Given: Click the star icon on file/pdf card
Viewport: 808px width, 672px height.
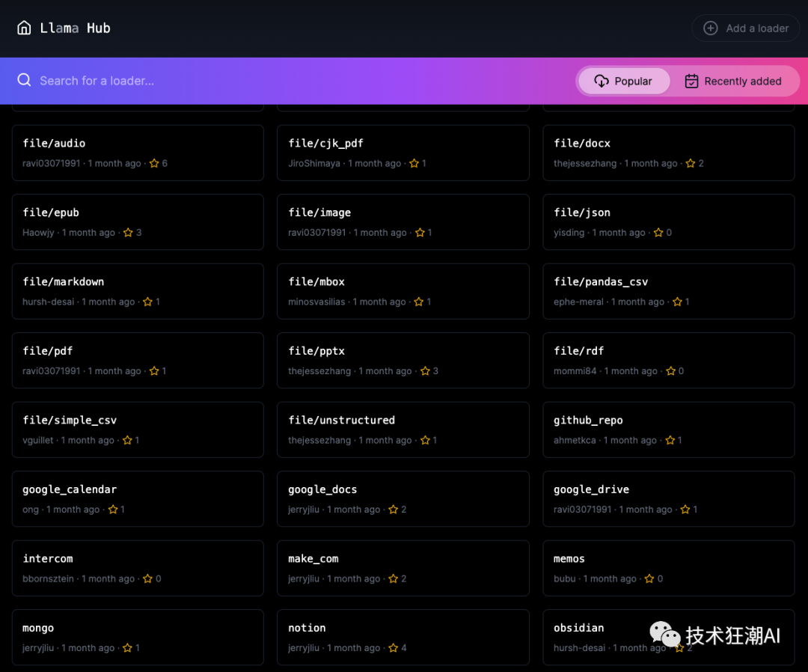Looking at the screenshot, I should coord(154,371).
